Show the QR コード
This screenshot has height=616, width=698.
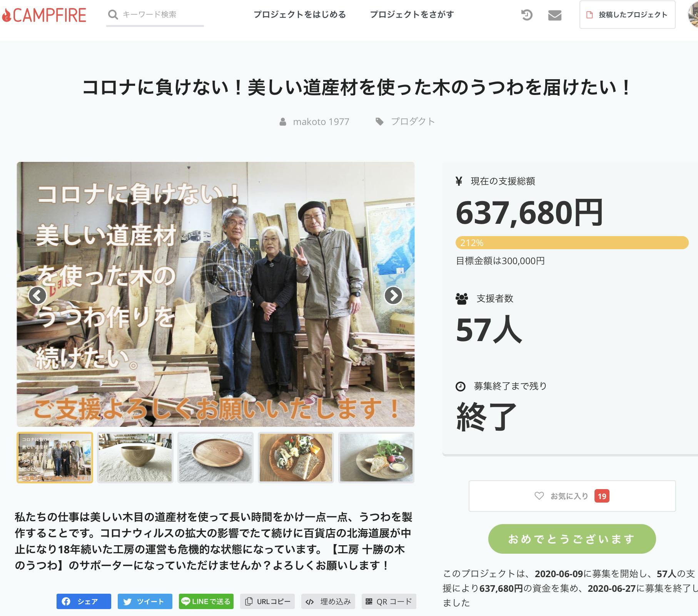(389, 601)
